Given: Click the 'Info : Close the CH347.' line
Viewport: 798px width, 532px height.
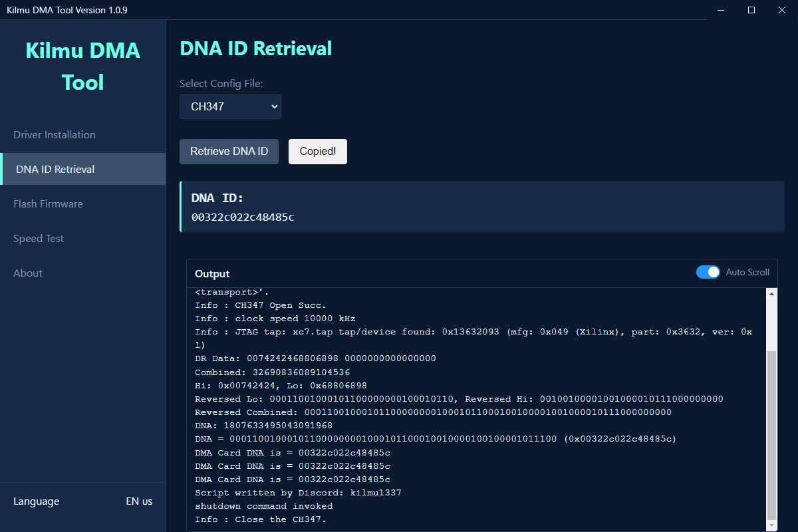Looking at the screenshot, I should click(261, 519).
